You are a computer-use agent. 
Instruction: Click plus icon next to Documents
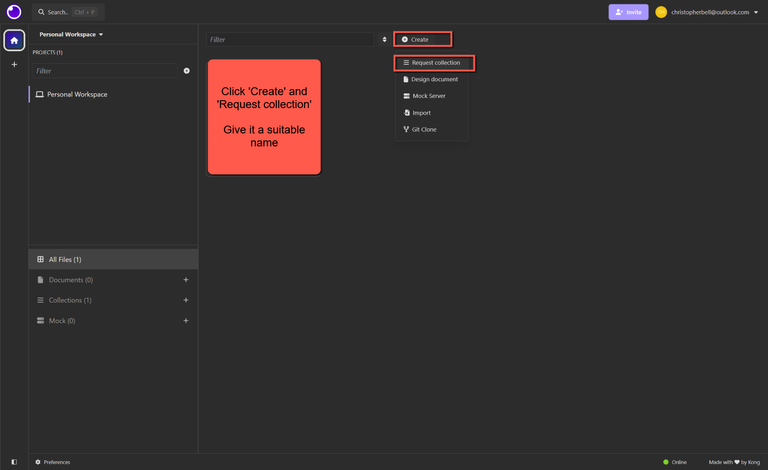click(x=186, y=280)
